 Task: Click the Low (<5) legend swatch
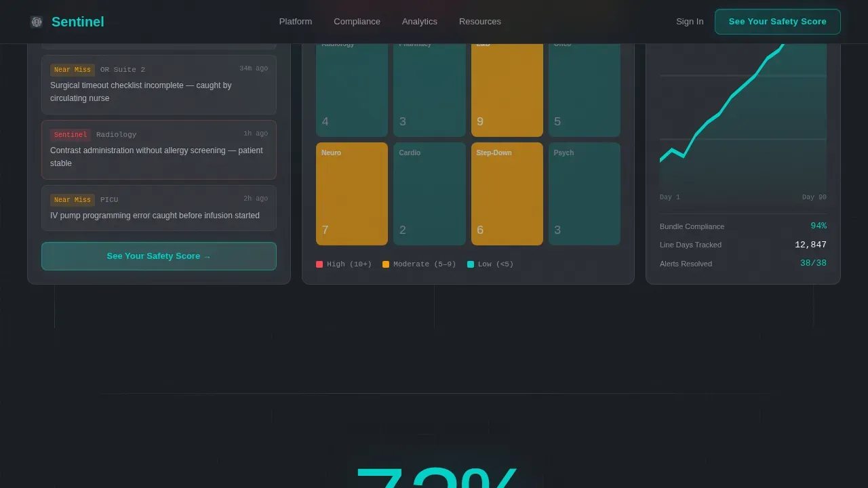pyautogui.click(x=471, y=264)
